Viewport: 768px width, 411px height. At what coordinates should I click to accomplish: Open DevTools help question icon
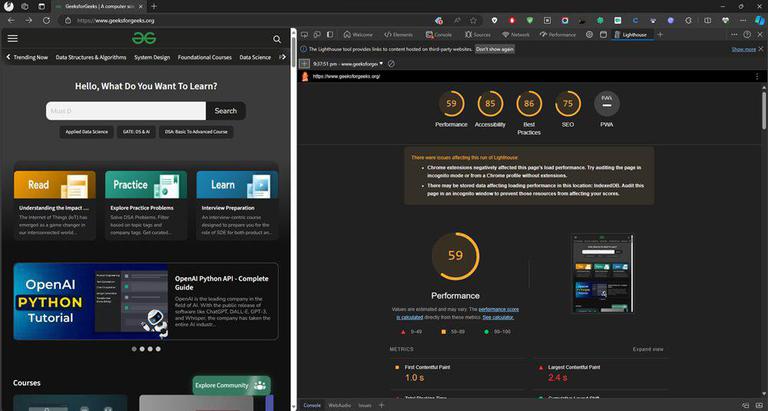click(747, 35)
